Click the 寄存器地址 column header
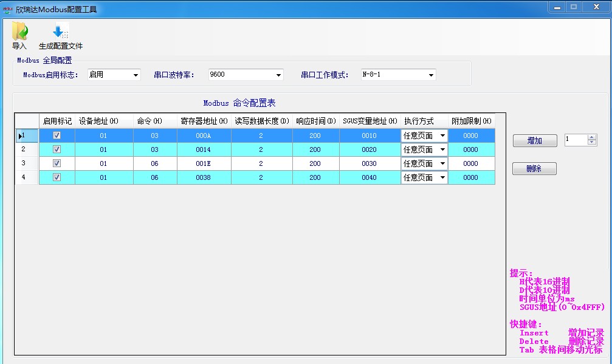 204,121
